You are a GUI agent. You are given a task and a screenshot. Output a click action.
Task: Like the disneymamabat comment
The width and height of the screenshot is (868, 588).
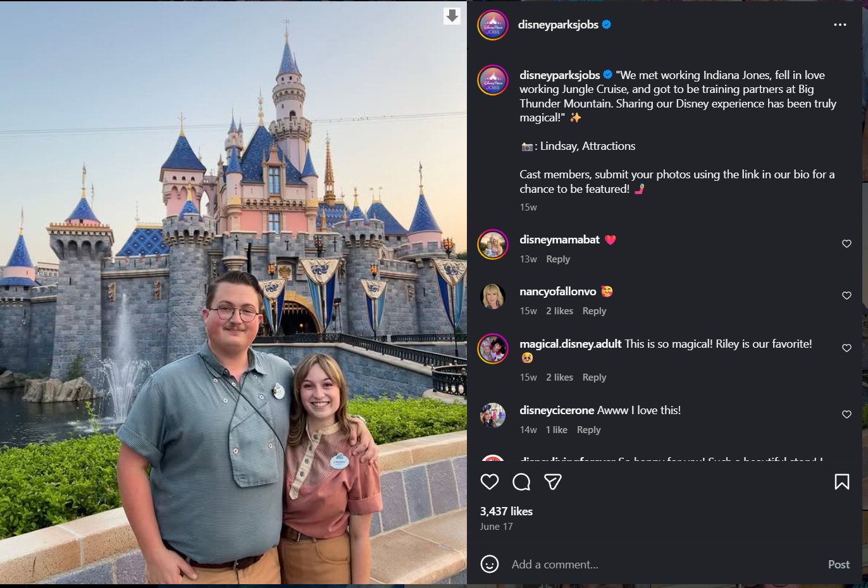click(x=846, y=244)
